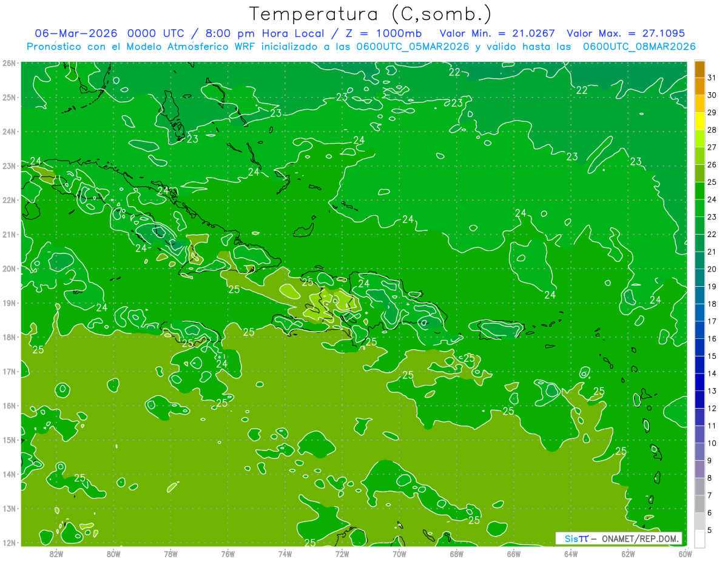The width and height of the screenshot is (728, 562).
Task: Click the '15N' latitude axis label
Action: [x=8, y=440]
